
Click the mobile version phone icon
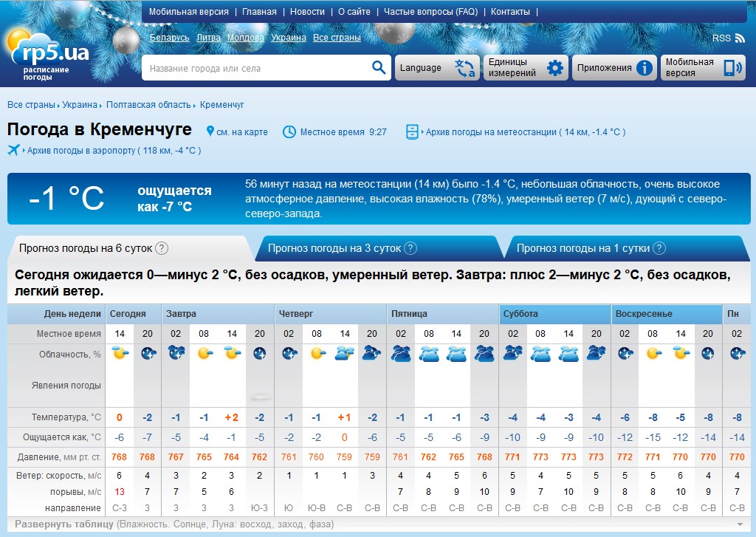tap(732, 68)
